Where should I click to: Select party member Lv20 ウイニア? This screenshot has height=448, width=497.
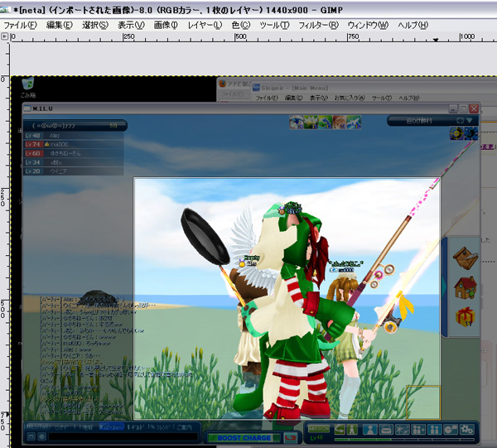[x=74, y=171]
